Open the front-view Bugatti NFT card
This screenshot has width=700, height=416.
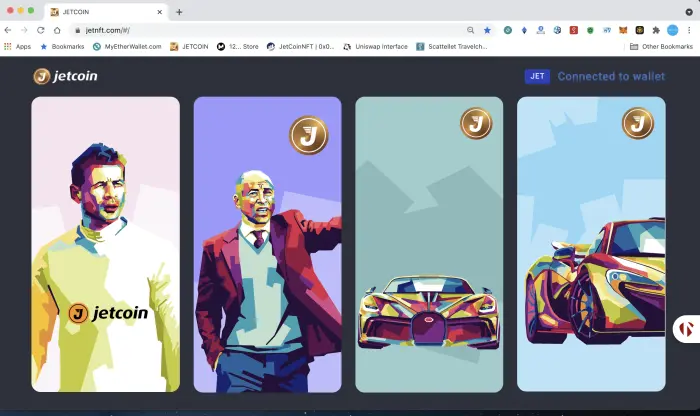click(429, 245)
